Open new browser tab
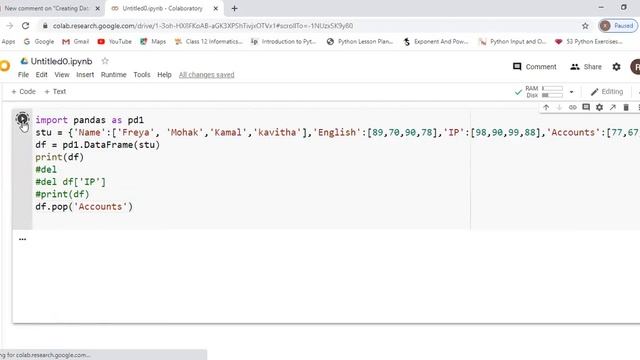The image size is (640, 360). tap(234, 8)
